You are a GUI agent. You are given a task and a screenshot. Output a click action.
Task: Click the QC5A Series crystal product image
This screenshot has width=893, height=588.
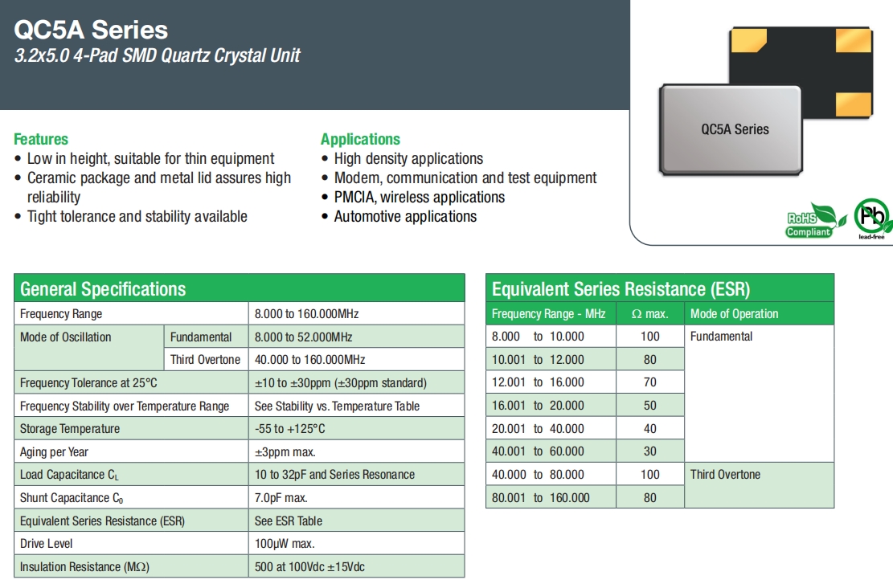click(x=765, y=100)
